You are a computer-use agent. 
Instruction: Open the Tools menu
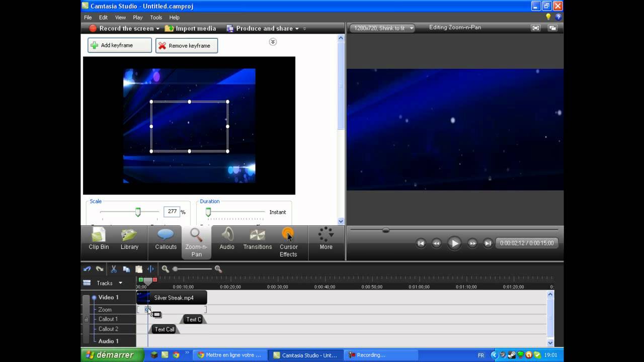[156, 18]
